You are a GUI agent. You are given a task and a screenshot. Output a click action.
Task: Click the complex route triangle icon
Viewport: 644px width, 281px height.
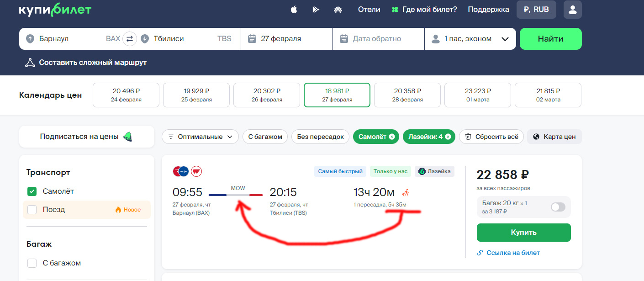coord(30,63)
